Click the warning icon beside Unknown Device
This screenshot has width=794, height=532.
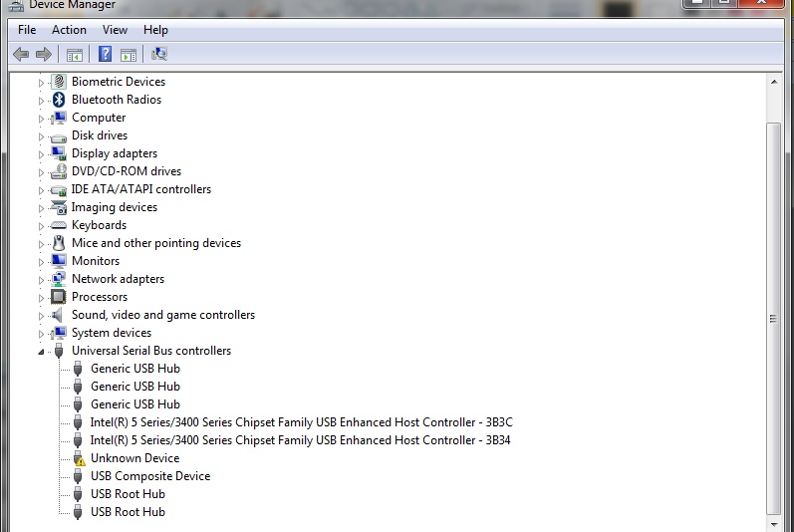click(x=79, y=458)
